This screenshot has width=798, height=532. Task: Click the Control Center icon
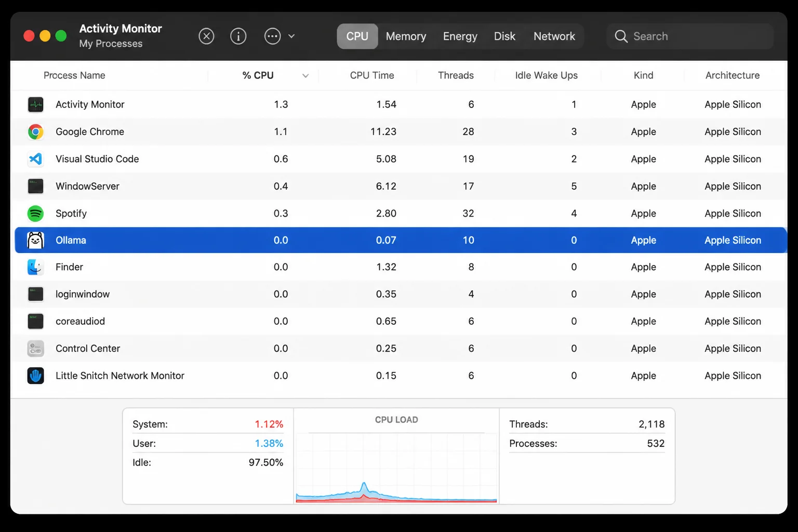point(35,349)
